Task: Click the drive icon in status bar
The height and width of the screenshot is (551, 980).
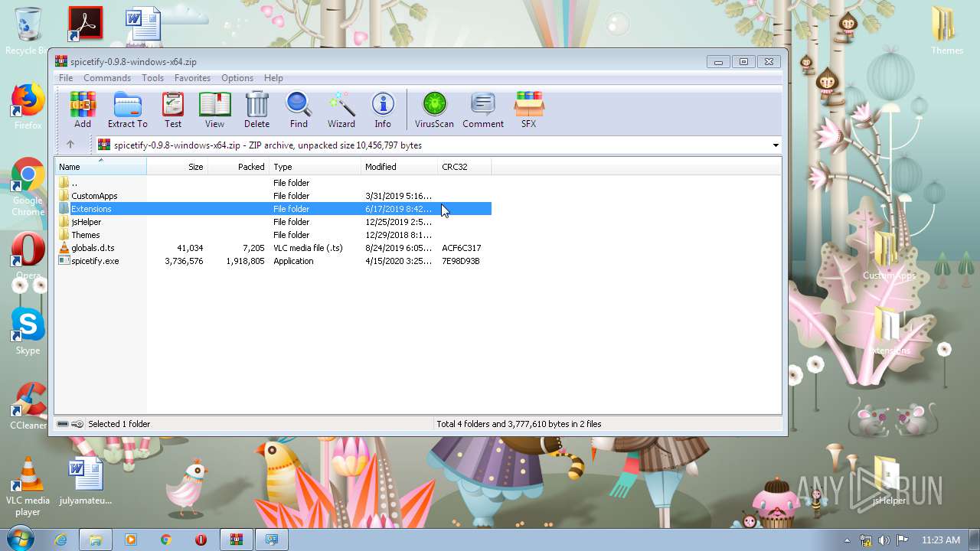Action: (63, 424)
